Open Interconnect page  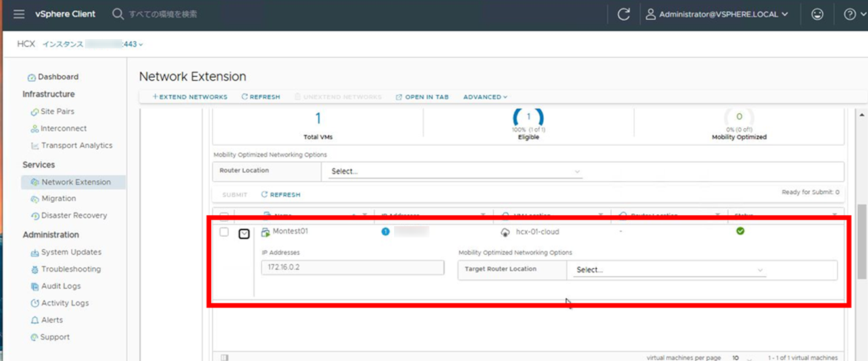click(63, 128)
